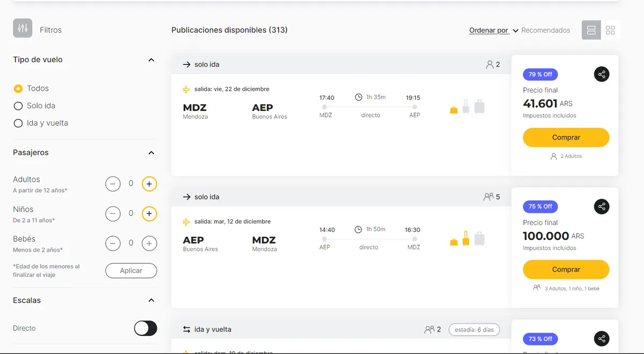
Task: Open the Ordenar por dropdown
Action: [x=494, y=31]
